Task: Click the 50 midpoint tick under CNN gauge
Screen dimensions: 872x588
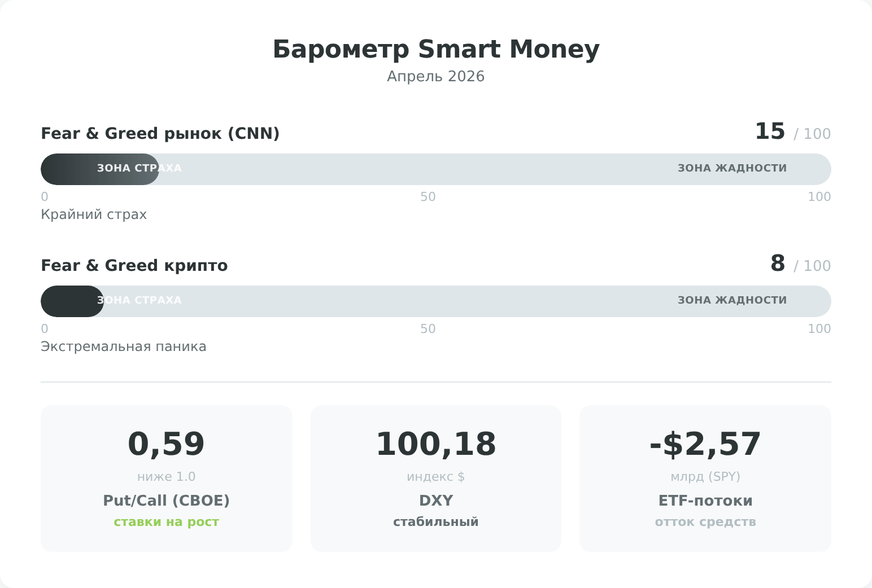Action: [428, 197]
